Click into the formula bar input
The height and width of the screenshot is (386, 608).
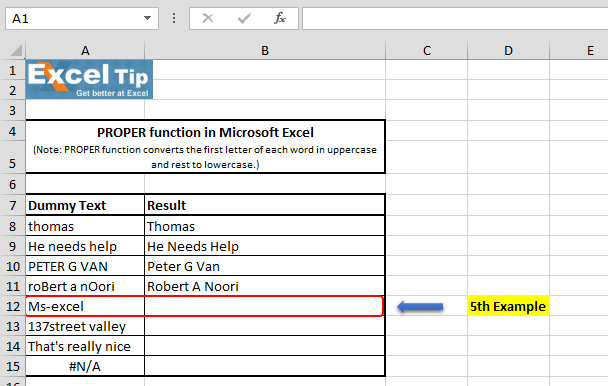click(x=455, y=18)
